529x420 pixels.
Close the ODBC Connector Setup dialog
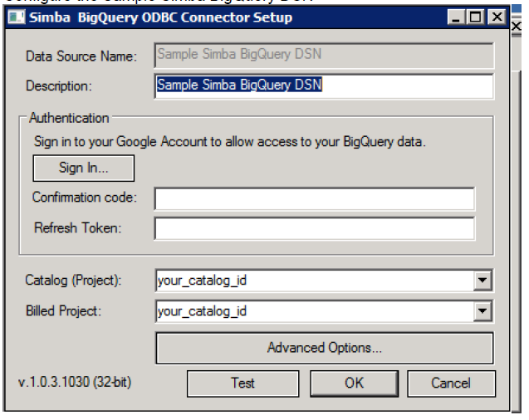[x=497, y=17]
